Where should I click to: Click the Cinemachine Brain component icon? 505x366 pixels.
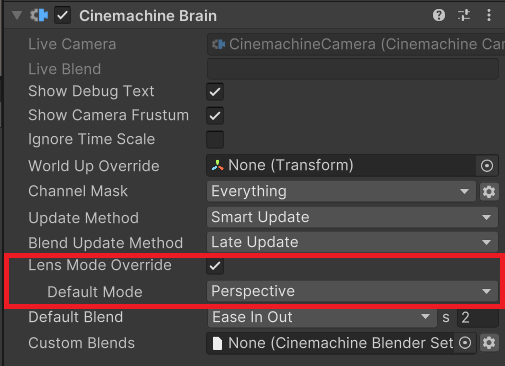(39, 15)
